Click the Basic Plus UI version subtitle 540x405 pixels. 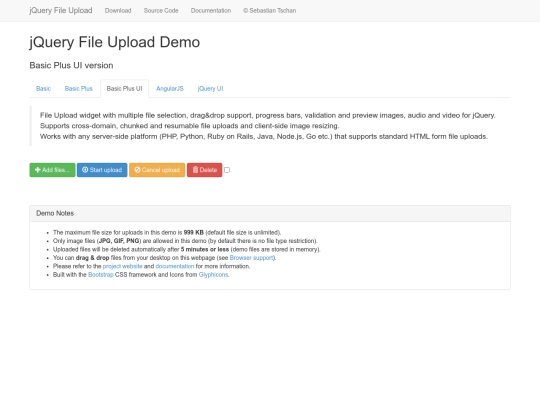coord(71,65)
